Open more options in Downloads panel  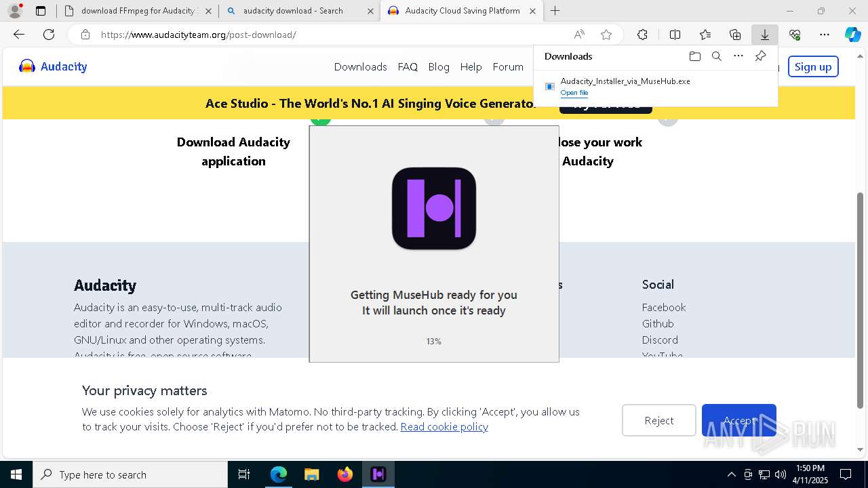(738, 56)
